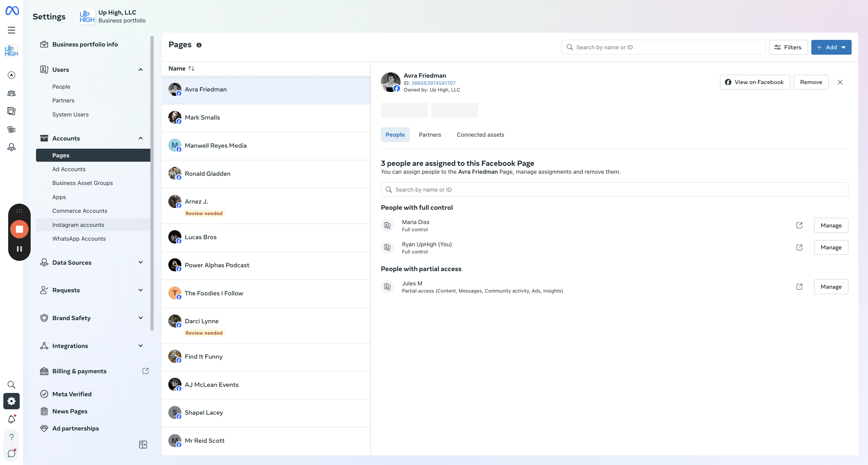868x465 pixels.
Task: Open the hamburger menu icon
Action: [x=11, y=30]
